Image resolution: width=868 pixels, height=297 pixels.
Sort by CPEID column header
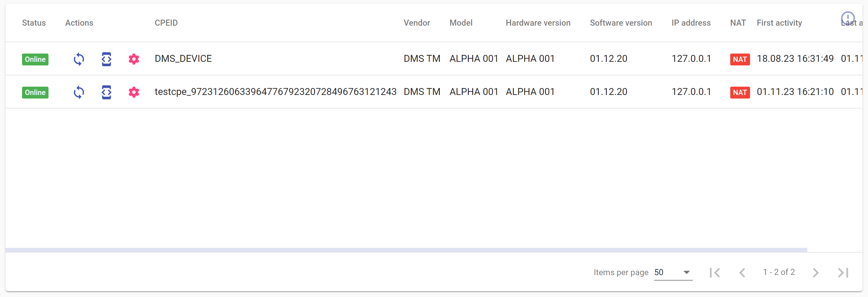pos(166,23)
